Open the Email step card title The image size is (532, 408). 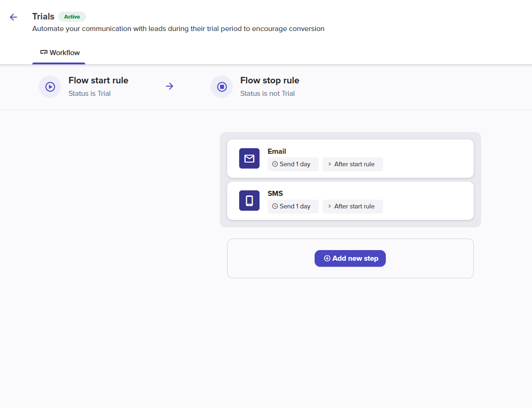(277, 151)
